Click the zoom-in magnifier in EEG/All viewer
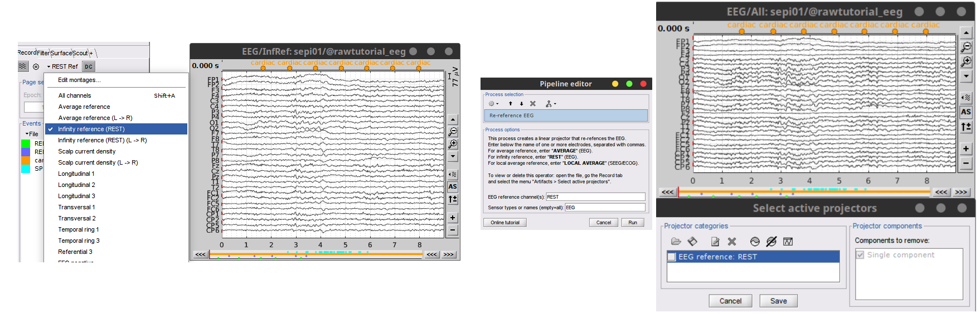Screen dimensions: 980x317 click(966, 62)
